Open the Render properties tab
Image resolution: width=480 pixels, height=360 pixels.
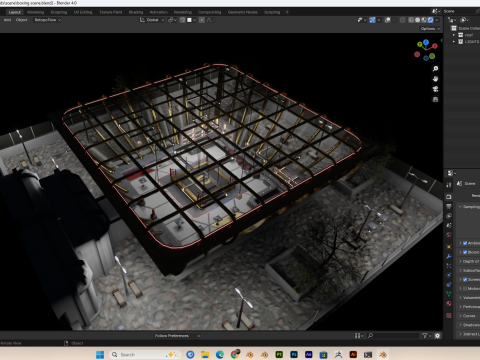coord(449,196)
